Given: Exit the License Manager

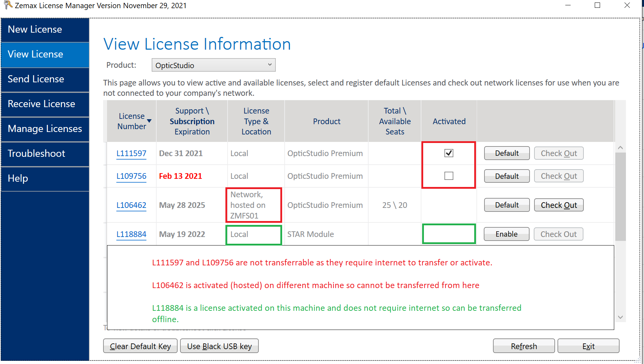Looking at the screenshot, I should point(588,346).
